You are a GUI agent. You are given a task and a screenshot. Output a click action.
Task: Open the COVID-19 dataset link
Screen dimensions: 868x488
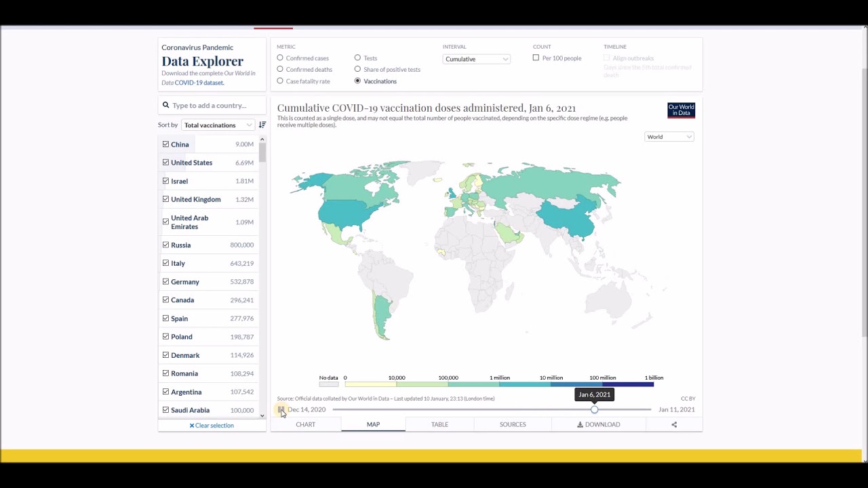click(199, 83)
